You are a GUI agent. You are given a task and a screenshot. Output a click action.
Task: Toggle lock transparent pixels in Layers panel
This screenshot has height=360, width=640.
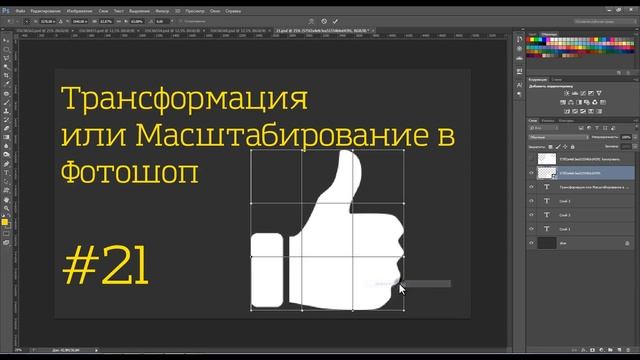point(550,147)
